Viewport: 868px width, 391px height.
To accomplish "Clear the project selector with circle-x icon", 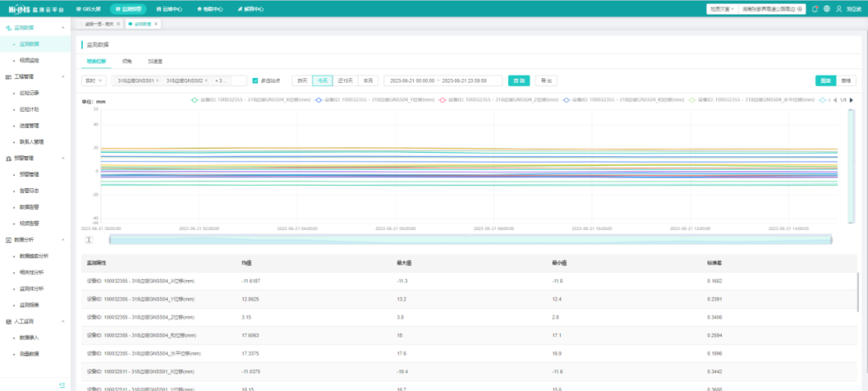I will (800, 9).
